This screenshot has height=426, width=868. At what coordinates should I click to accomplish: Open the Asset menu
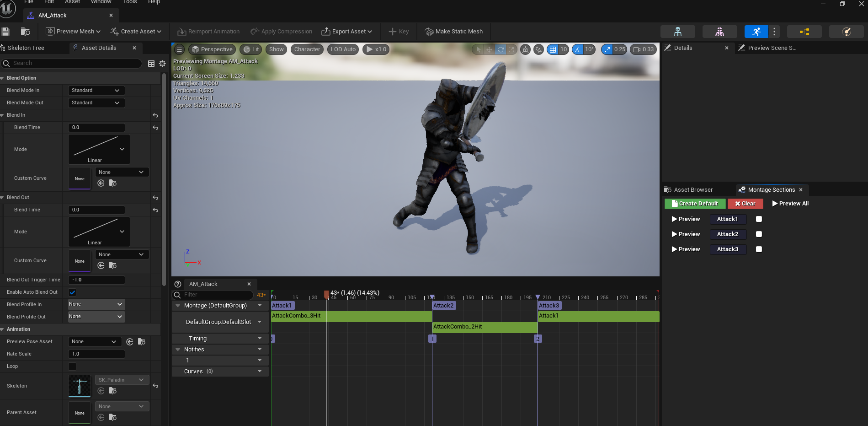(x=72, y=2)
